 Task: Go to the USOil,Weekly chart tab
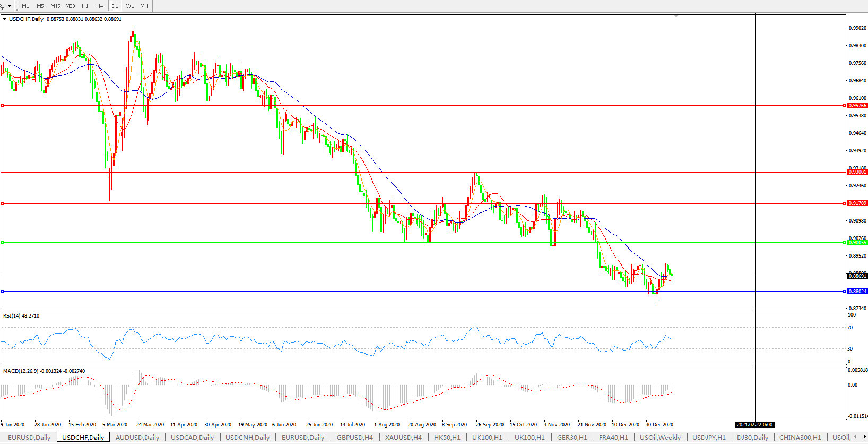point(660,438)
